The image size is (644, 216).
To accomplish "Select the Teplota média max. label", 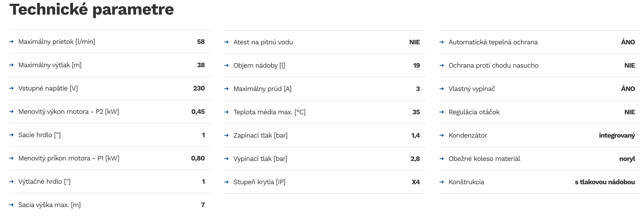I will [x=270, y=112].
